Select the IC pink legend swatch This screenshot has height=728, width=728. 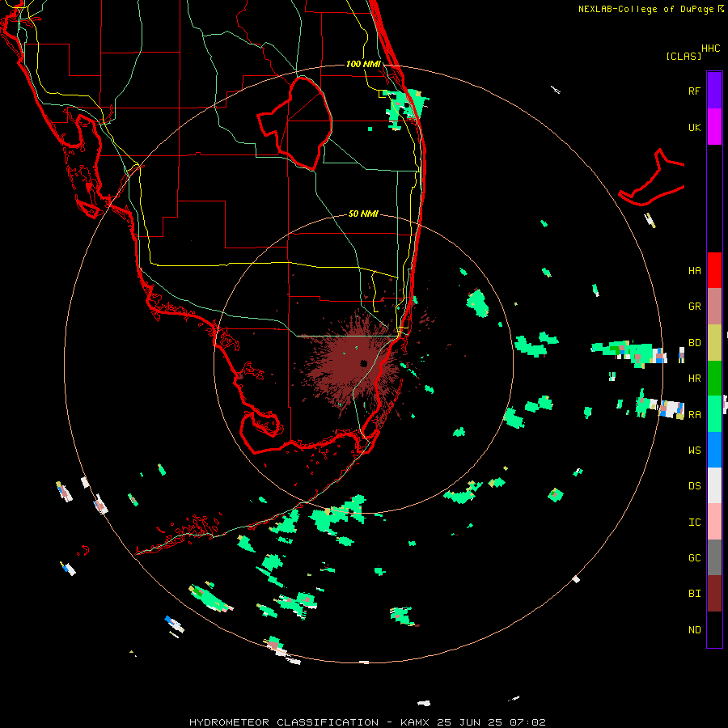tap(714, 522)
